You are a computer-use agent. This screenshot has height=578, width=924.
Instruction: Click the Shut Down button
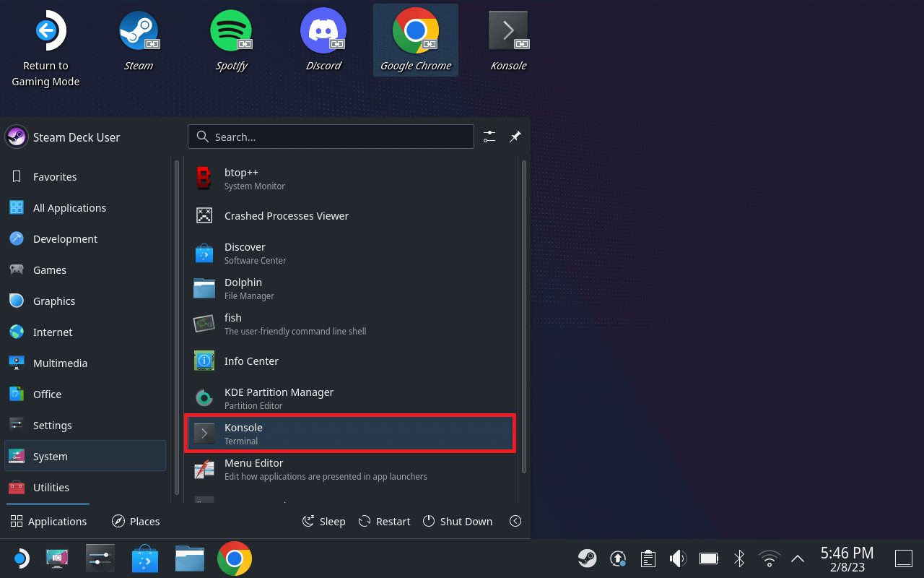pyautogui.click(x=458, y=521)
